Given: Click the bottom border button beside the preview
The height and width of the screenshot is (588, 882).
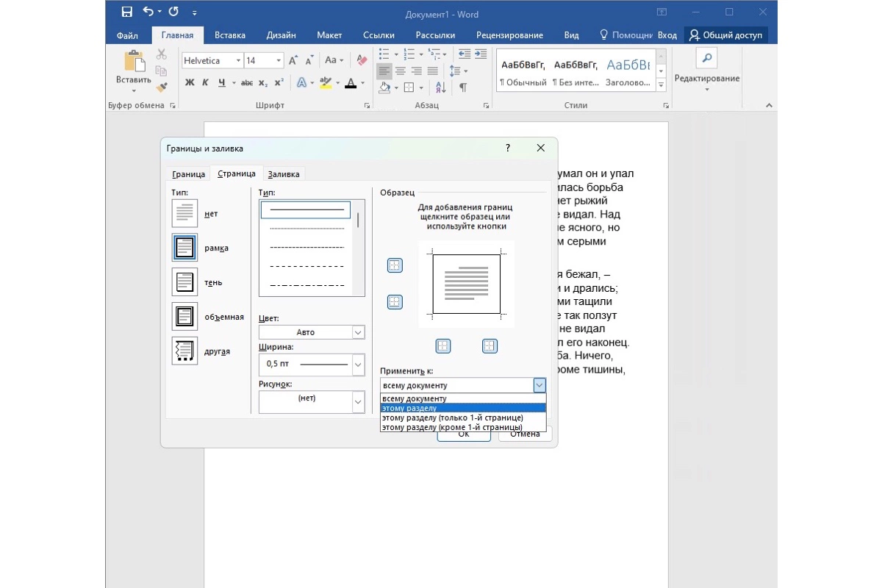Looking at the screenshot, I should [395, 301].
